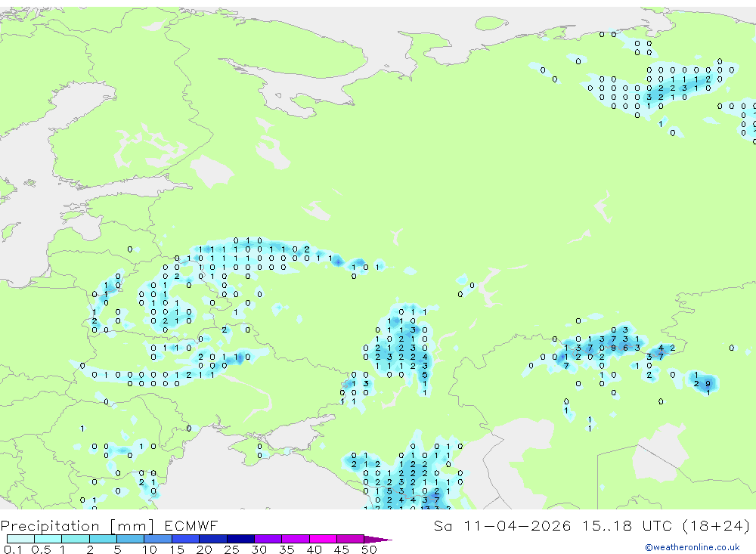Click the 0.5 to 1 mm legend swatch
Screen dimensions: 756x554
(x=48, y=539)
